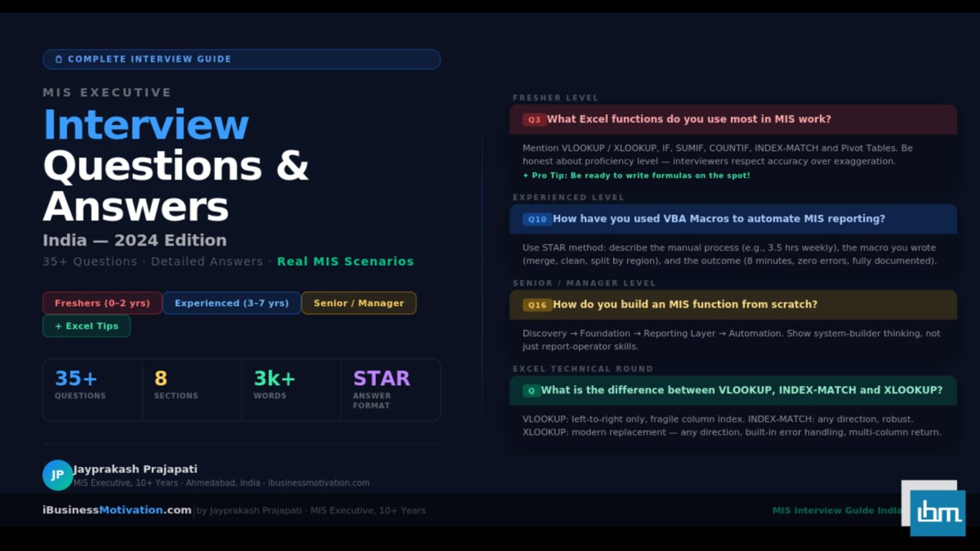The image size is (980, 551).
Task: Click the ibm logo icon
Action: [937, 512]
